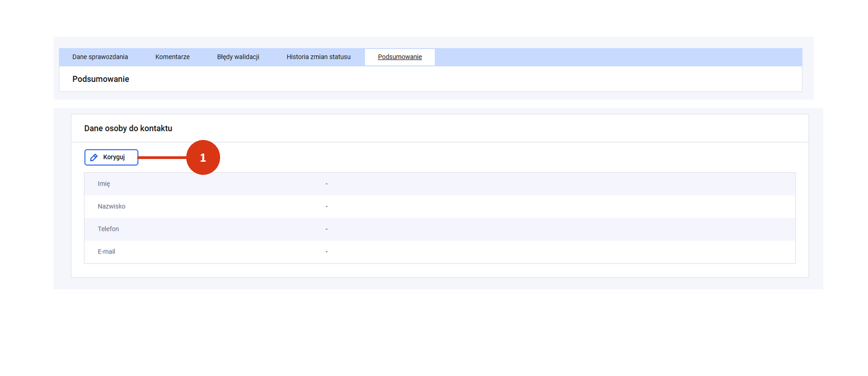Click the empty value beside Telefon

point(326,229)
